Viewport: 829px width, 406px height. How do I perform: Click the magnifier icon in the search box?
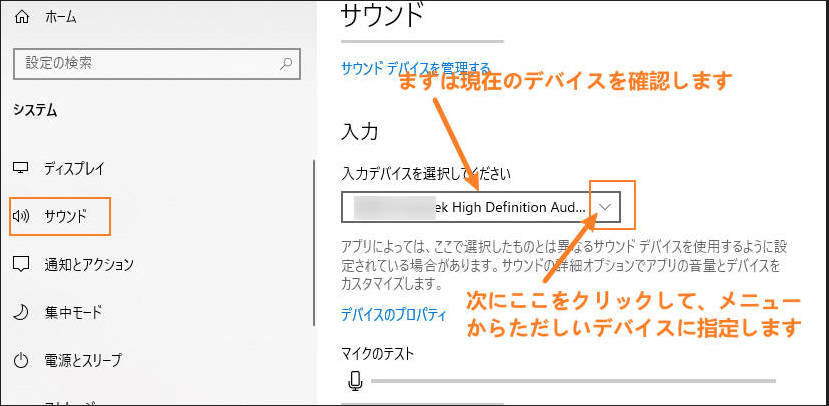(285, 64)
